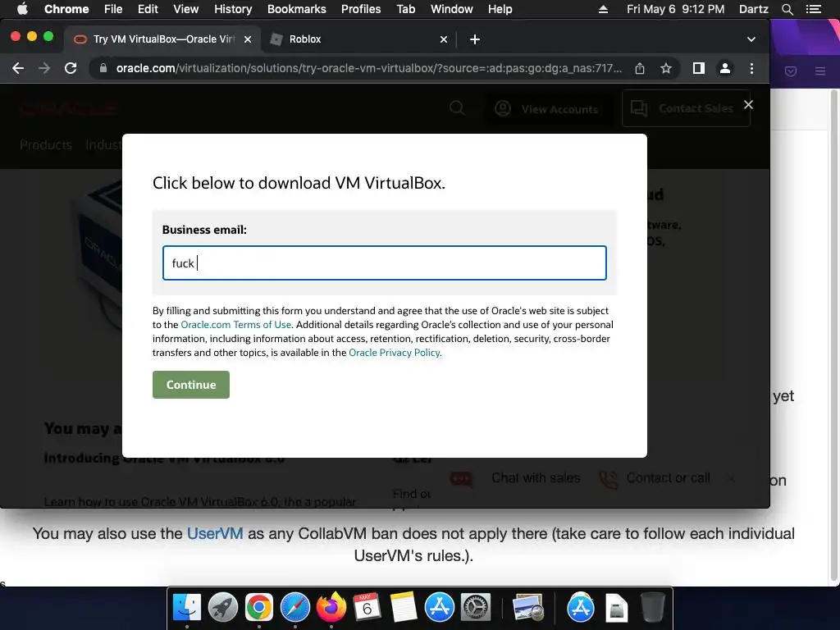840x630 pixels.
Task: Open hamburger menu in background browser window
Action: tap(820, 71)
